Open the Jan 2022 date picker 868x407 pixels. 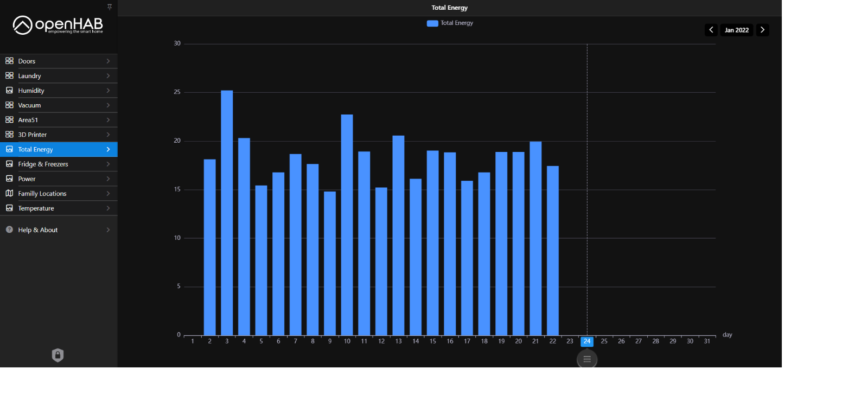pyautogui.click(x=737, y=30)
